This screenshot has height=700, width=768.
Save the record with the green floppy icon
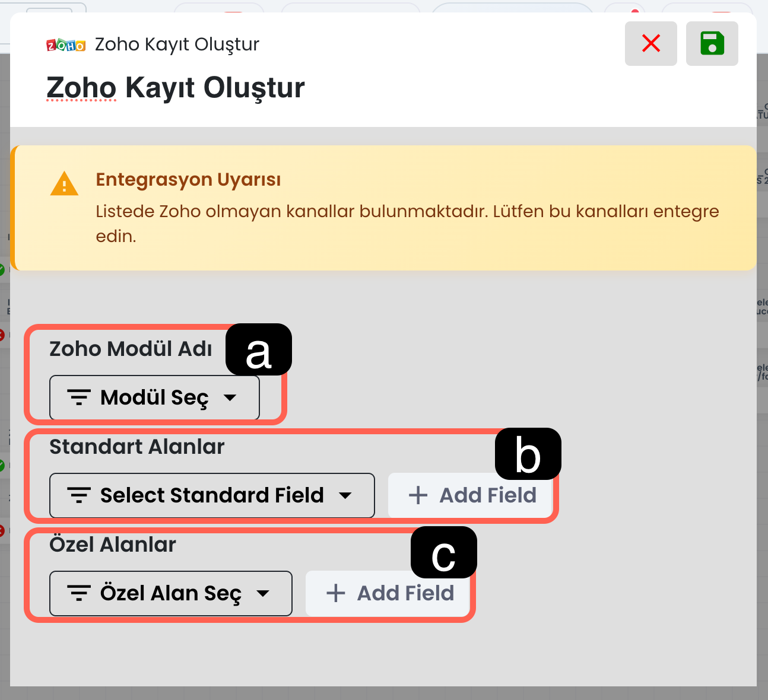(x=712, y=43)
